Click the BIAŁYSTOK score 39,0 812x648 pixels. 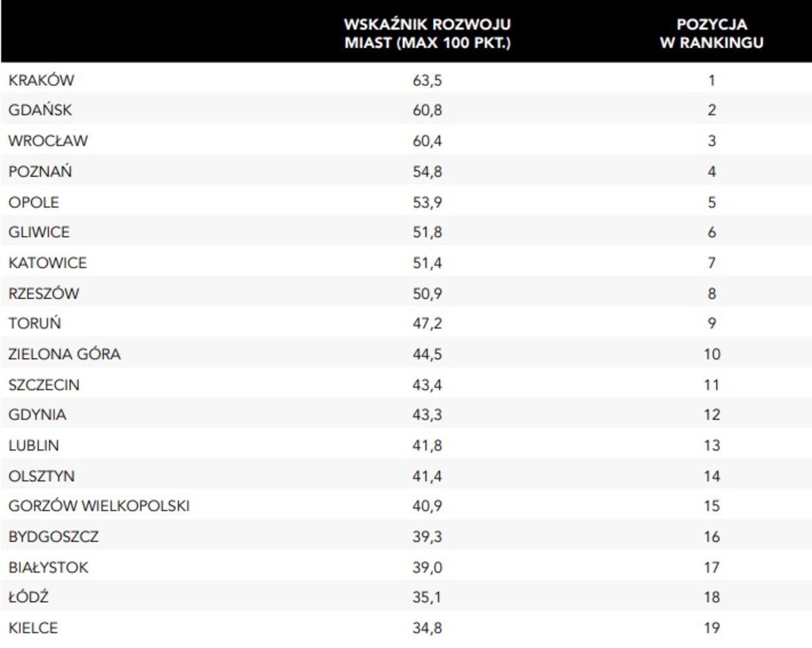(x=427, y=567)
